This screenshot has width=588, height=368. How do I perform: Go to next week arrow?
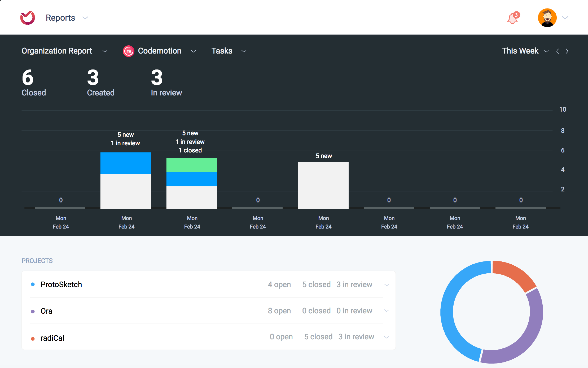coord(567,51)
